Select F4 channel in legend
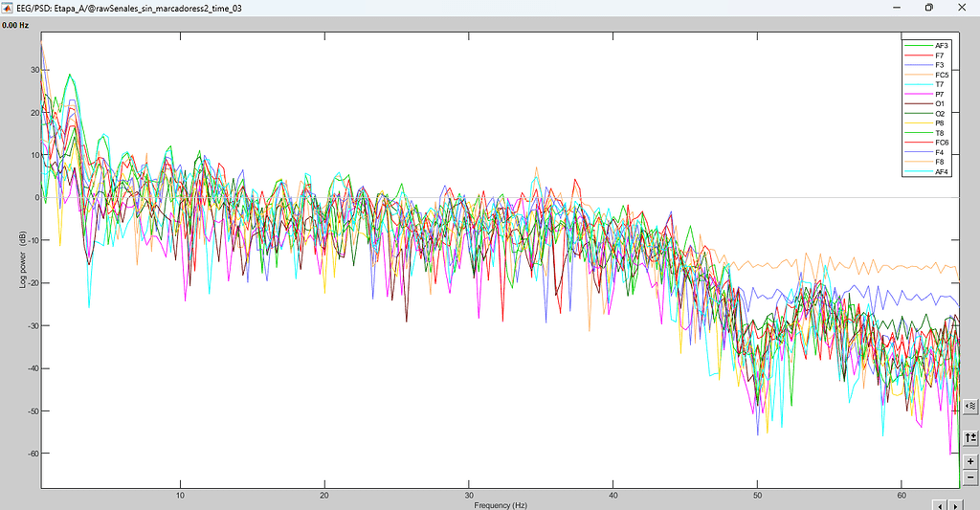Viewport: 980px width, 510px height. point(940,152)
